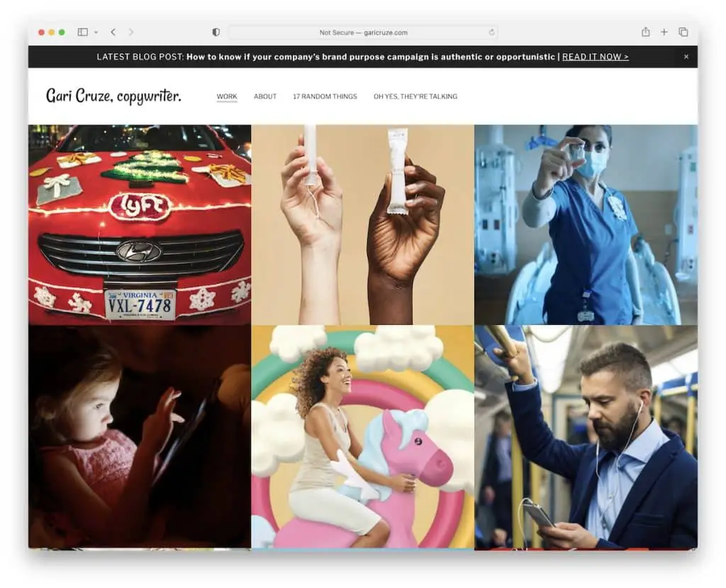View the nurse in blue scrubs project
726x588 pixels.
pos(586,225)
